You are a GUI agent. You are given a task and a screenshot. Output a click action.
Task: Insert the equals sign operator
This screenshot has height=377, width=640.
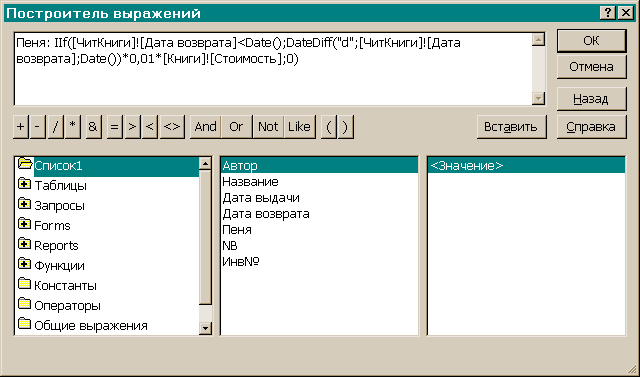click(115, 127)
